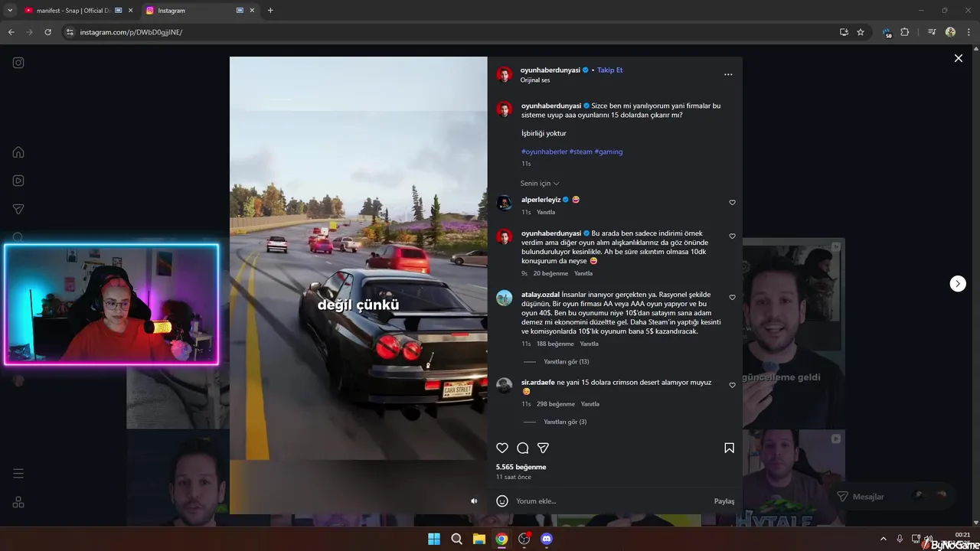Image resolution: width=980 pixels, height=551 pixels.
Task: Open File Explorer from the taskbar
Action: pyautogui.click(x=479, y=539)
